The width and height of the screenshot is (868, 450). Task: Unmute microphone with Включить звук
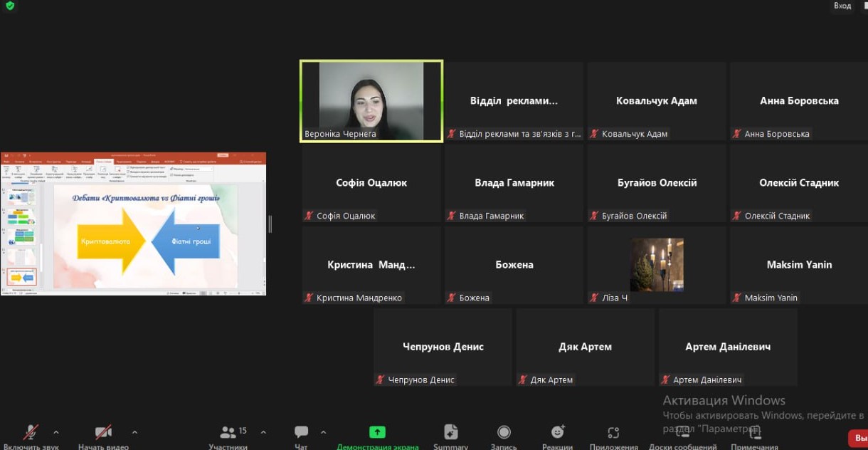click(x=31, y=433)
